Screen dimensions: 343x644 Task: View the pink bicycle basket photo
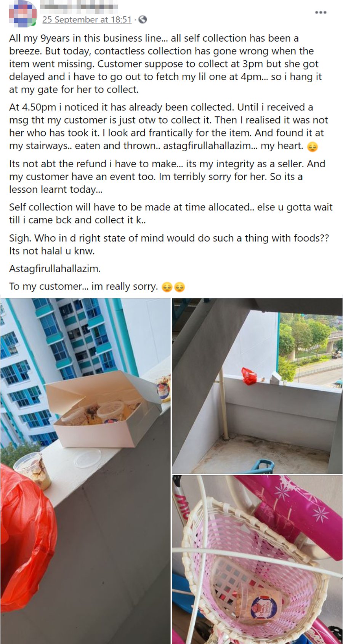coord(257,559)
